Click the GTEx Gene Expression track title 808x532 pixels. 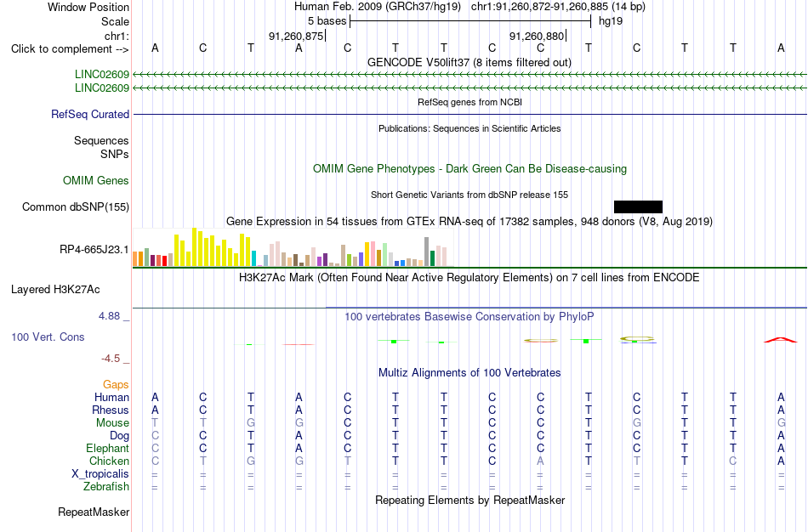click(469, 222)
